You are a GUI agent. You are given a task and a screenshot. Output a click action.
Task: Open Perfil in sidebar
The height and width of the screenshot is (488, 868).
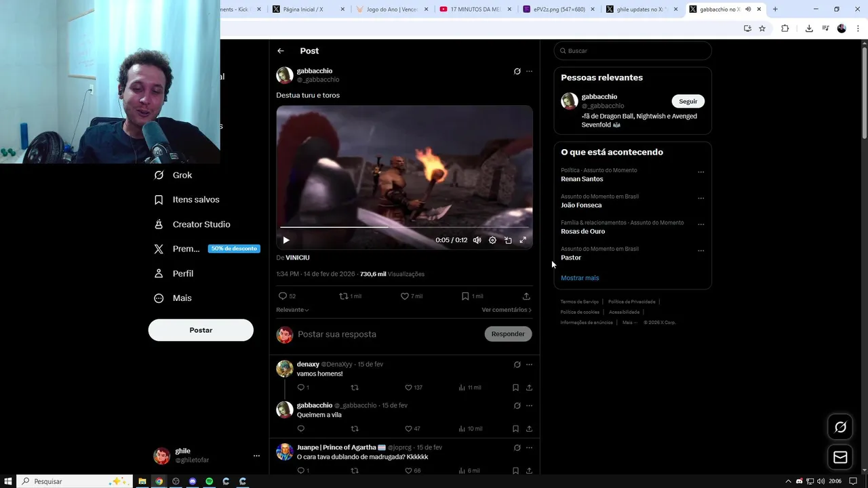click(174, 273)
